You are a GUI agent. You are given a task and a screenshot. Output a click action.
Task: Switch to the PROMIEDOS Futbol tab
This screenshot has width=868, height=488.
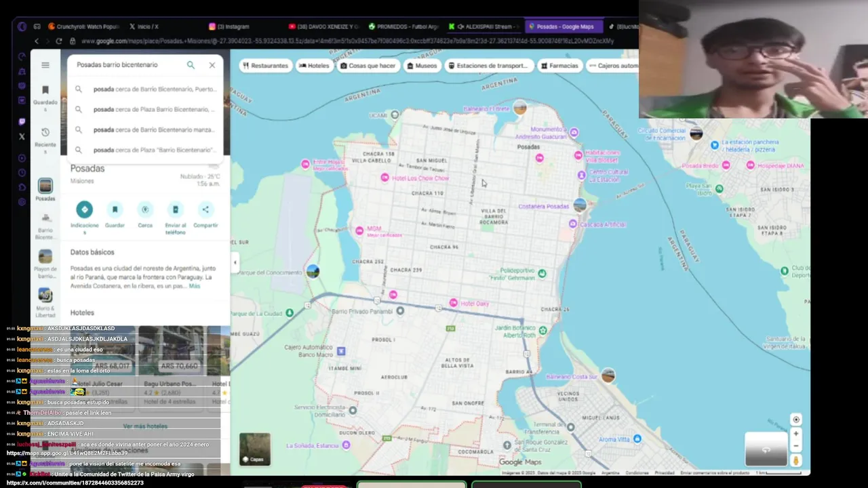coord(403,26)
